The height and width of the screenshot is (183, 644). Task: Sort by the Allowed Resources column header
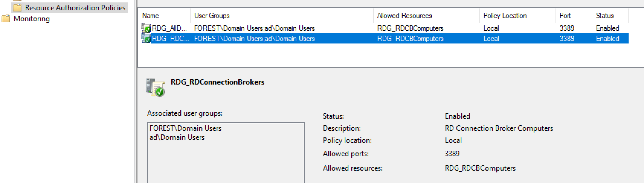pos(427,16)
